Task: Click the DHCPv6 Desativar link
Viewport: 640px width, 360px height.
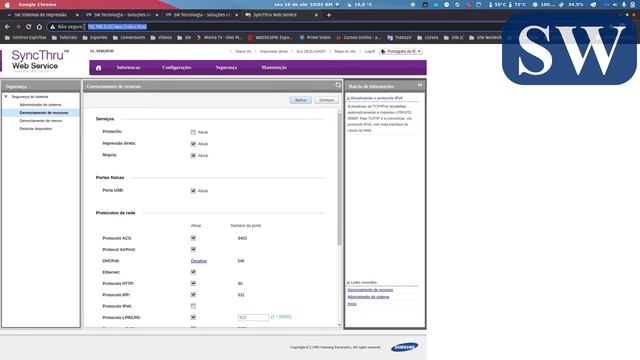Action: (x=199, y=261)
